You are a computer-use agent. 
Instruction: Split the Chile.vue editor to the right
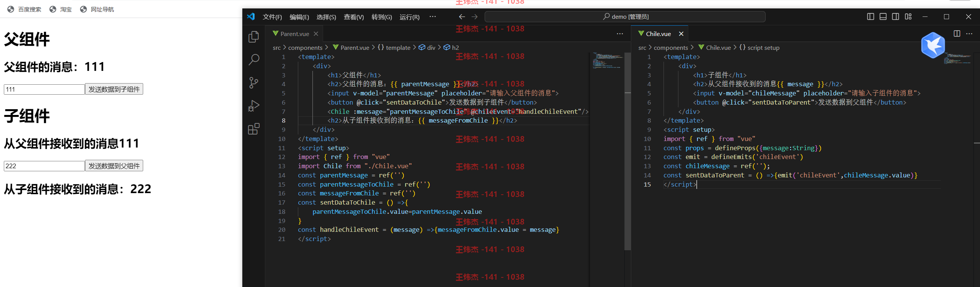pyautogui.click(x=957, y=33)
